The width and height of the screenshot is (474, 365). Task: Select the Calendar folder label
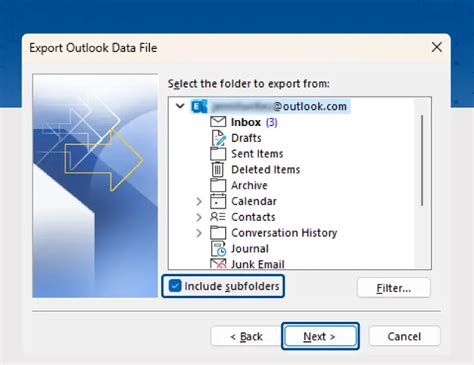click(x=254, y=201)
